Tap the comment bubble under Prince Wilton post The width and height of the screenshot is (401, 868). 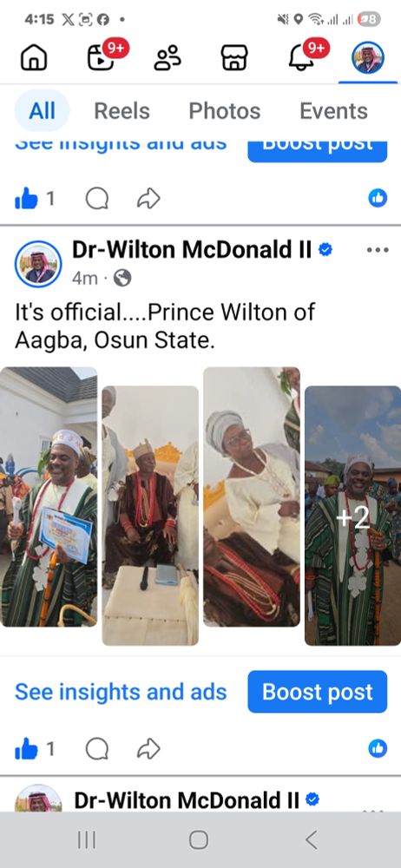click(97, 750)
